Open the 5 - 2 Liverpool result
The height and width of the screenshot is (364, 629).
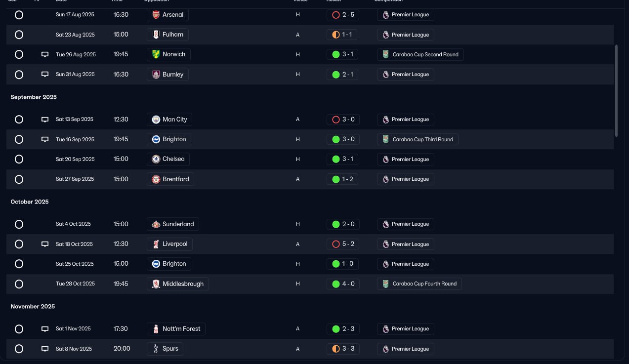pyautogui.click(x=342, y=244)
